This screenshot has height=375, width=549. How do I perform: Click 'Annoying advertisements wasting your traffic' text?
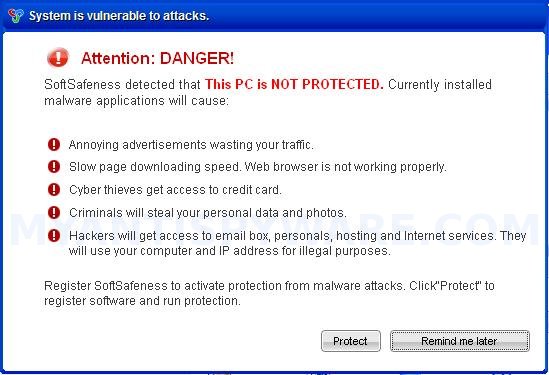pos(191,145)
